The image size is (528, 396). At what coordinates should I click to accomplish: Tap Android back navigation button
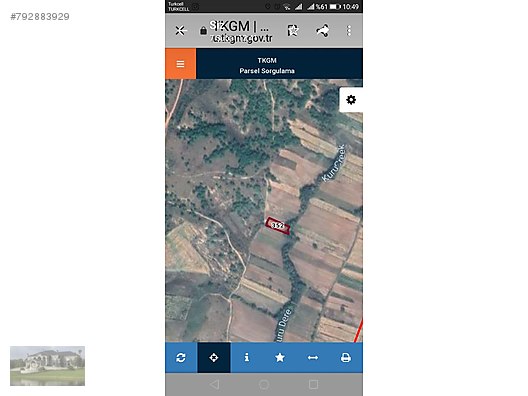point(214,384)
